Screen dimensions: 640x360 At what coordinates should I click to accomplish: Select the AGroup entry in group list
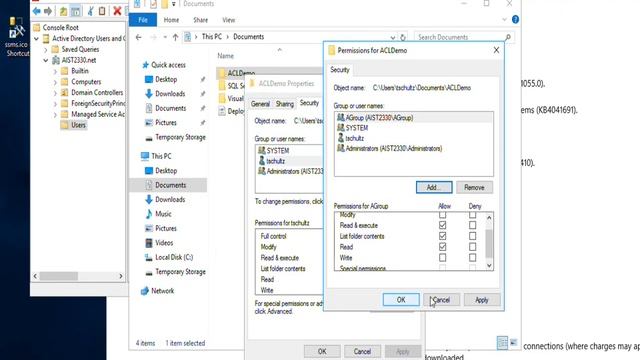coord(413,118)
